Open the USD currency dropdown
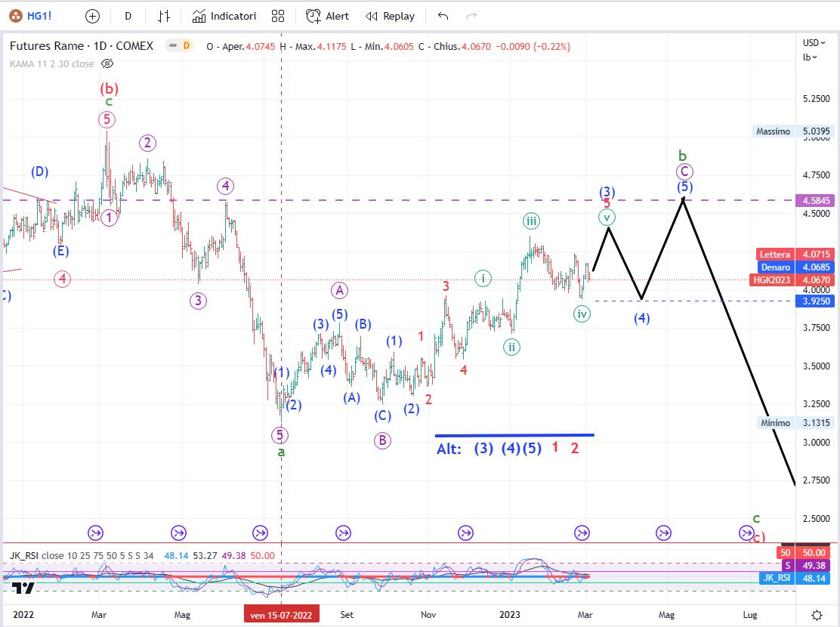This screenshot has height=627, width=840. tap(811, 42)
